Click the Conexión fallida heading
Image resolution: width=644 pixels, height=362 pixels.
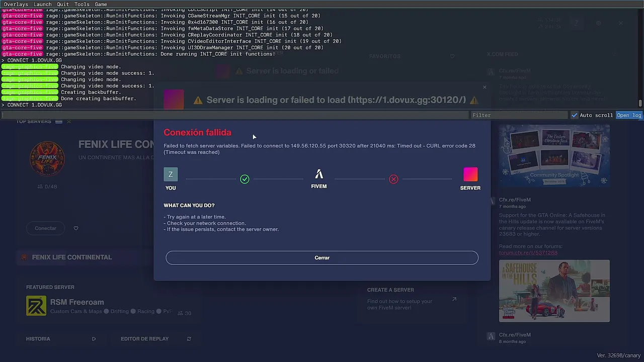coord(197,132)
